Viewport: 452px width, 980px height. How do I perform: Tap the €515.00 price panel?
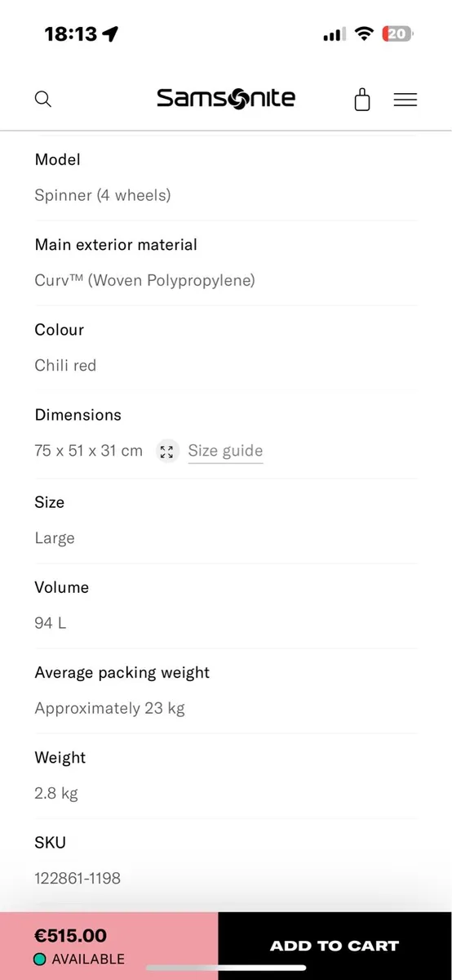pyautogui.click(x=109, y=946)
